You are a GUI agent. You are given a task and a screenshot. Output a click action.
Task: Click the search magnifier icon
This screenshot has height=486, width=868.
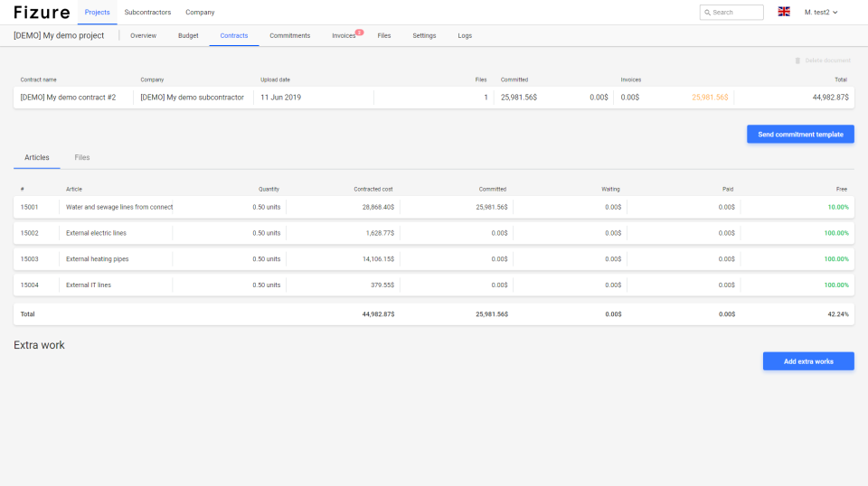tap(707, 12)
